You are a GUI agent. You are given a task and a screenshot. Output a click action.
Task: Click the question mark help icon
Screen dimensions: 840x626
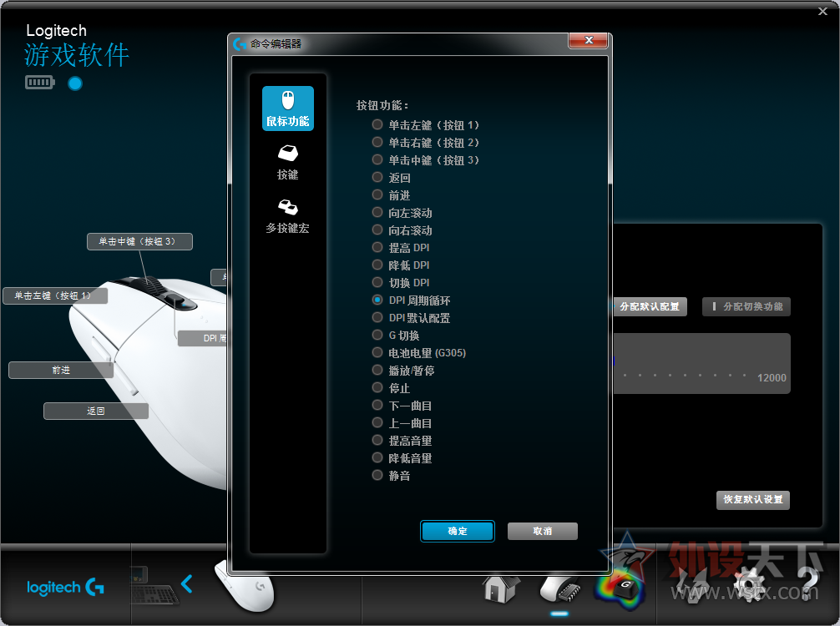pos(807,583)
